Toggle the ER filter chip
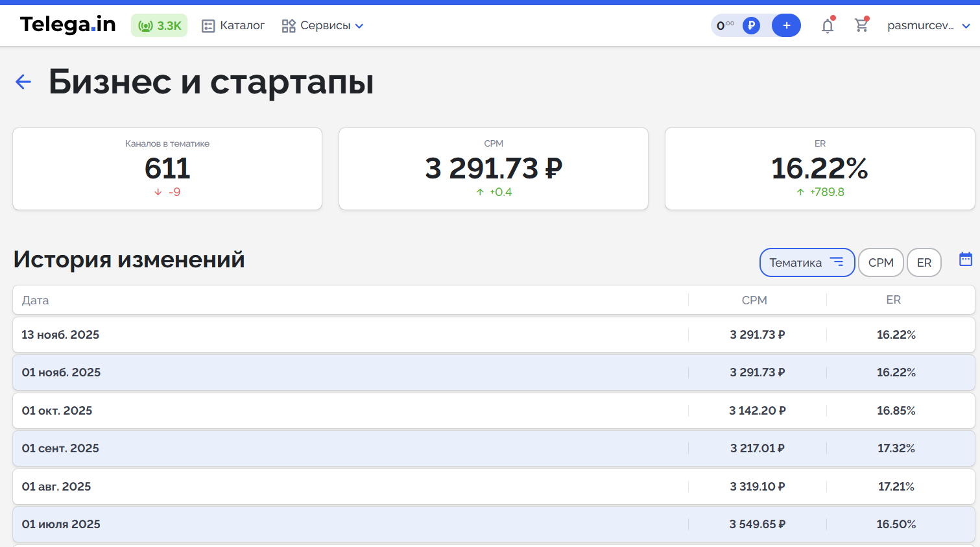The image size is (980, 547). click(x=924, y=262)
